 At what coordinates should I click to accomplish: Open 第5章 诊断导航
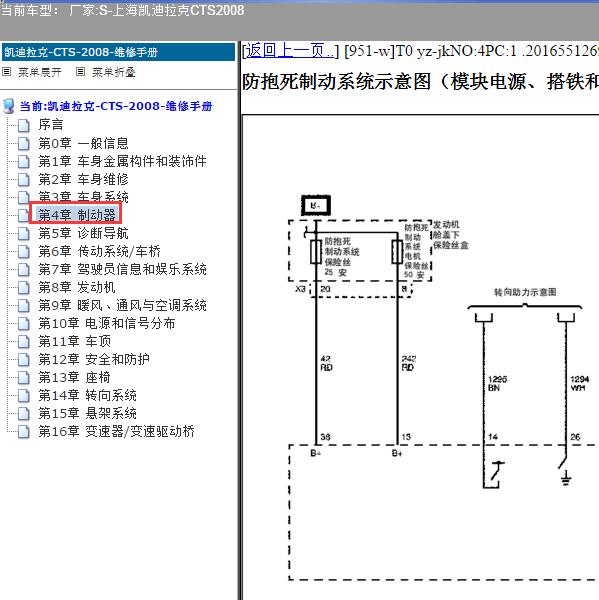pyautogui.click(x=83, y=233)
